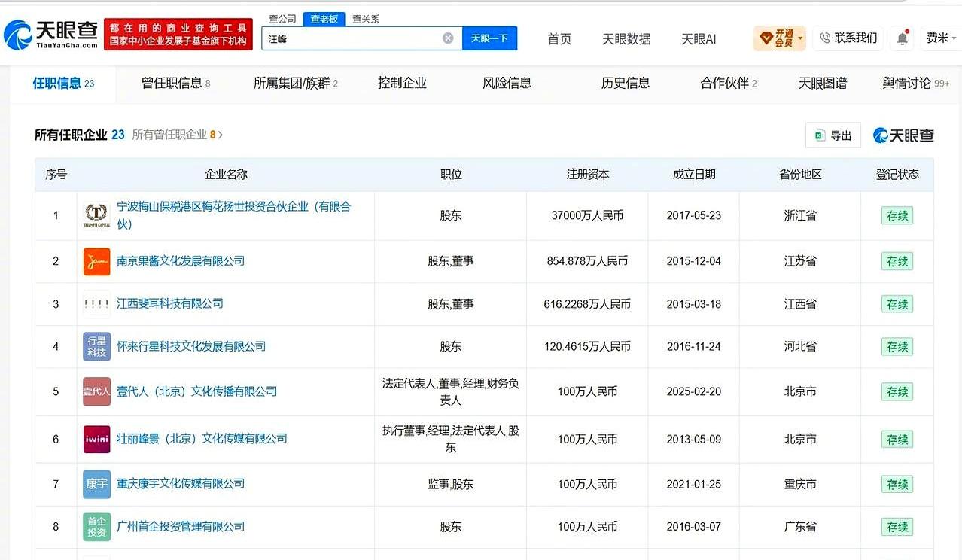Open the 导出 Excel export button

point(833,135)
